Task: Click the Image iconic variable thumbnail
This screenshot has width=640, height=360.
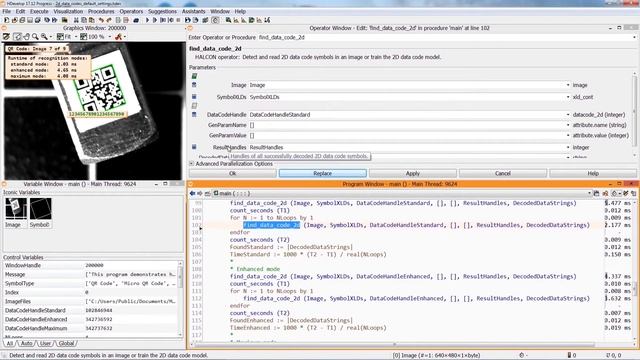Action: point(16,209)
